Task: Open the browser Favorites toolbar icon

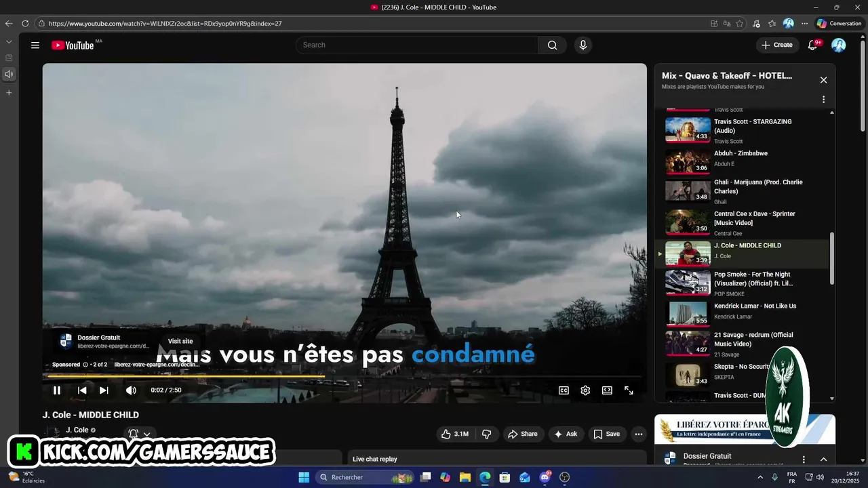Action: tap(772, 23)
